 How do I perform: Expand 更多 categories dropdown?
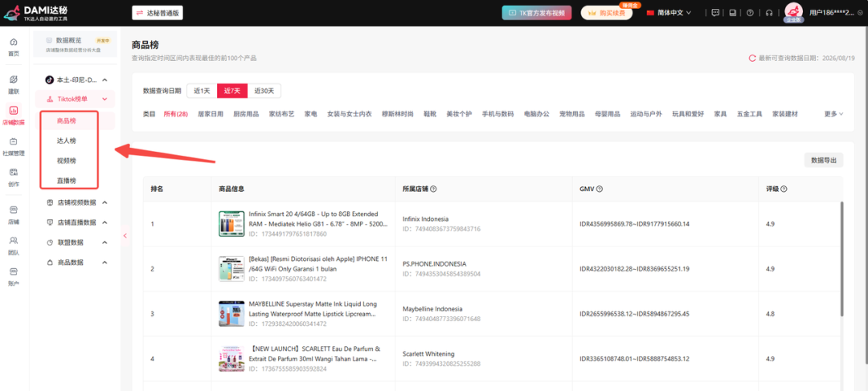coord(833,114)
